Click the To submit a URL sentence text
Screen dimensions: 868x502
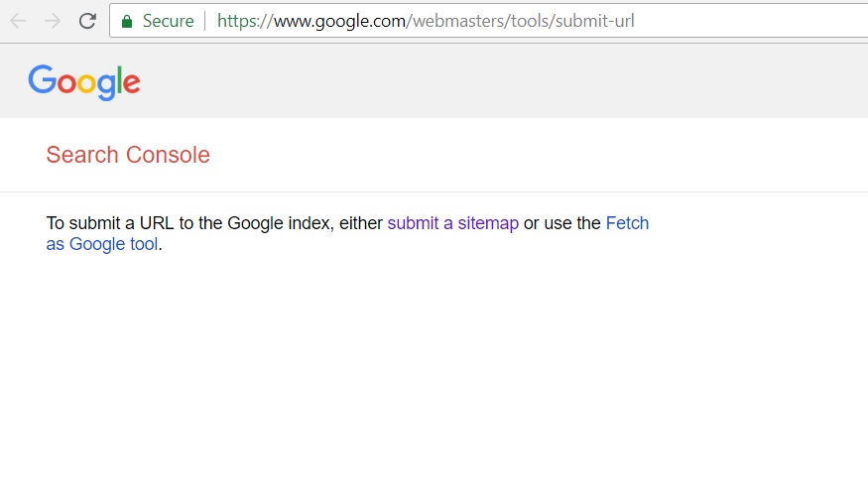point(214,223)
